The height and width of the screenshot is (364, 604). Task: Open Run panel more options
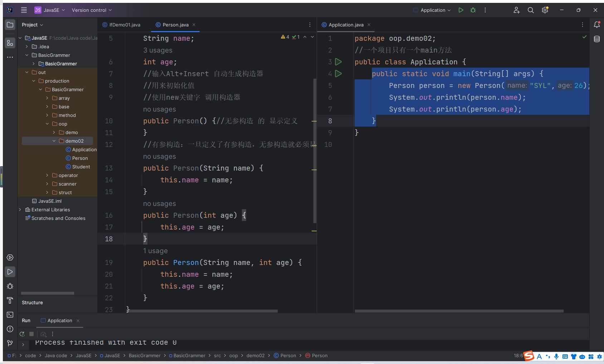point(53,334)
